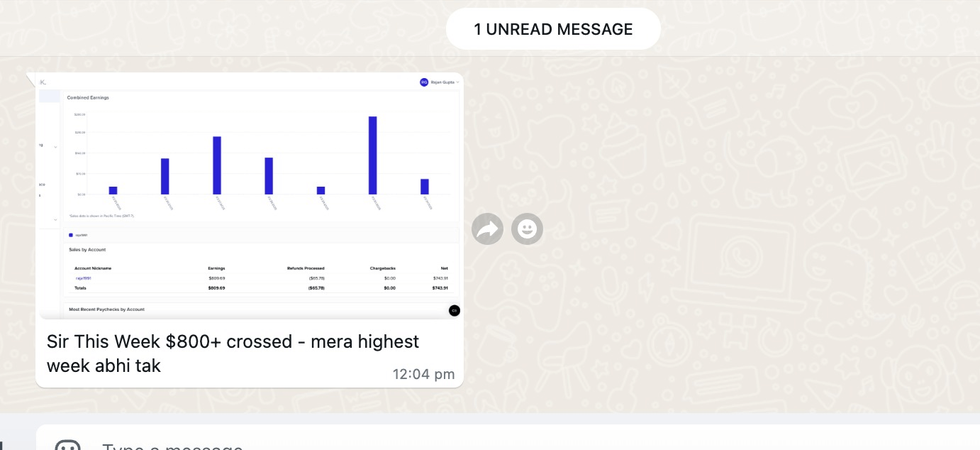Click the blue raja1991 legend square

[x=71, y=235]
